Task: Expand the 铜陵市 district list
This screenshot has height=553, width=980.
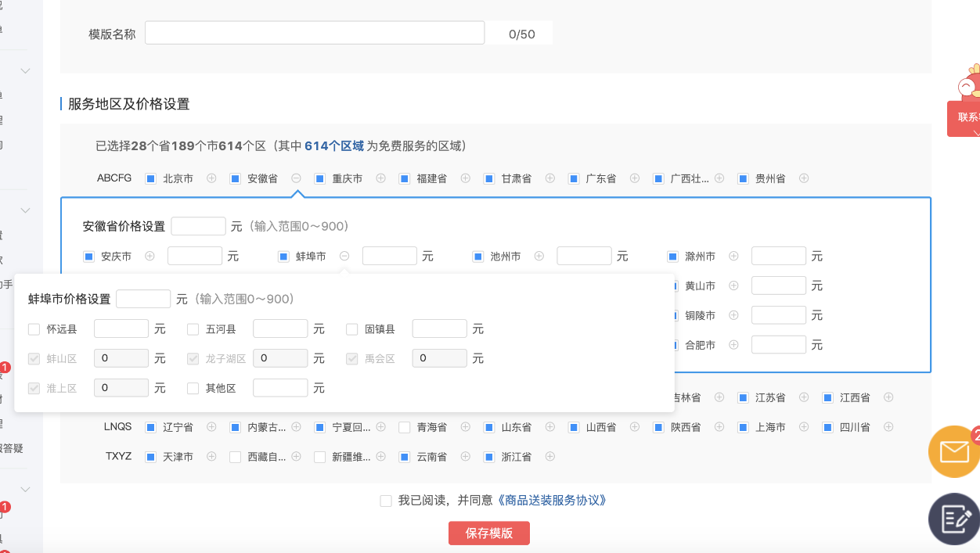Action: click(x=733, y=315)
